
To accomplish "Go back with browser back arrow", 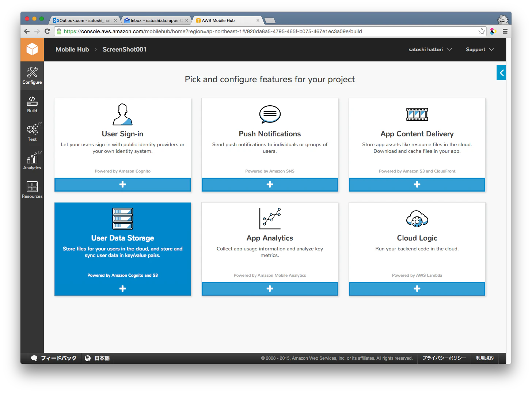I will coord(27,31).
